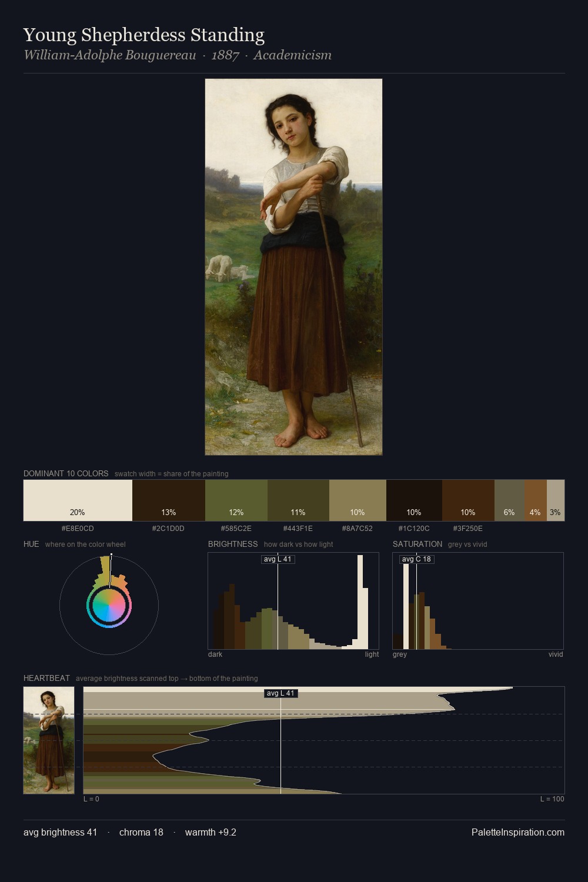
Task: Select the dark brown swatch labeled 13%
Action: (169, 500)
